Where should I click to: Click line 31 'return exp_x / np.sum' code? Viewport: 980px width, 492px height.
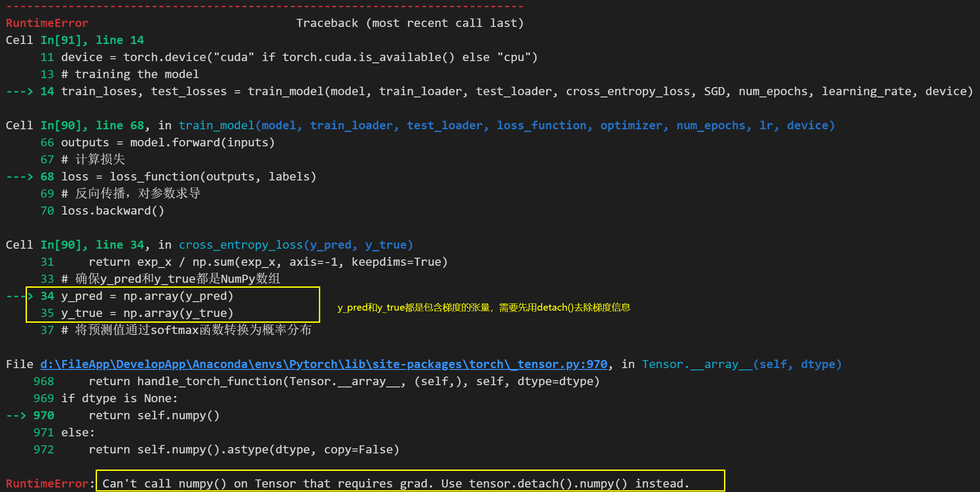point(268,262)
